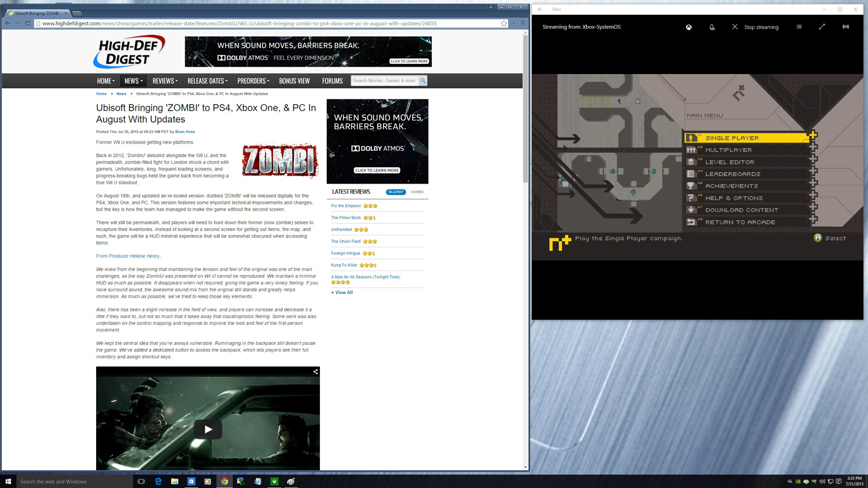Share the video using the share icon

(x=315, y=372)
